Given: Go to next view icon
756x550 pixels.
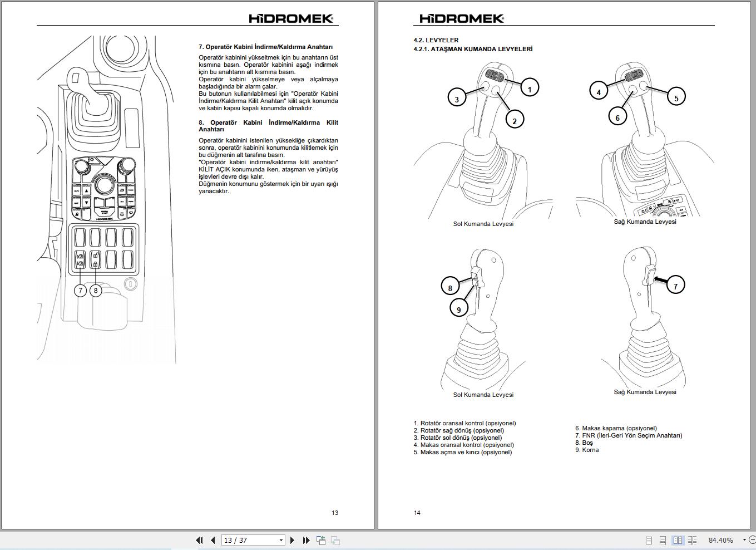Looking at the screenshot, I should coord(335,540).
